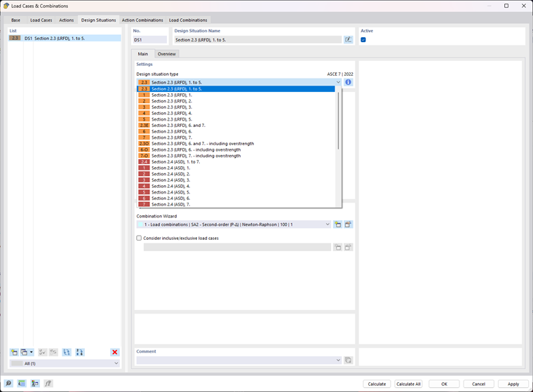Click the greyed new inclusive load cases icon
The width and height of the screenshot is (533, 392).
pyautogui.click(x=337, y=247)
